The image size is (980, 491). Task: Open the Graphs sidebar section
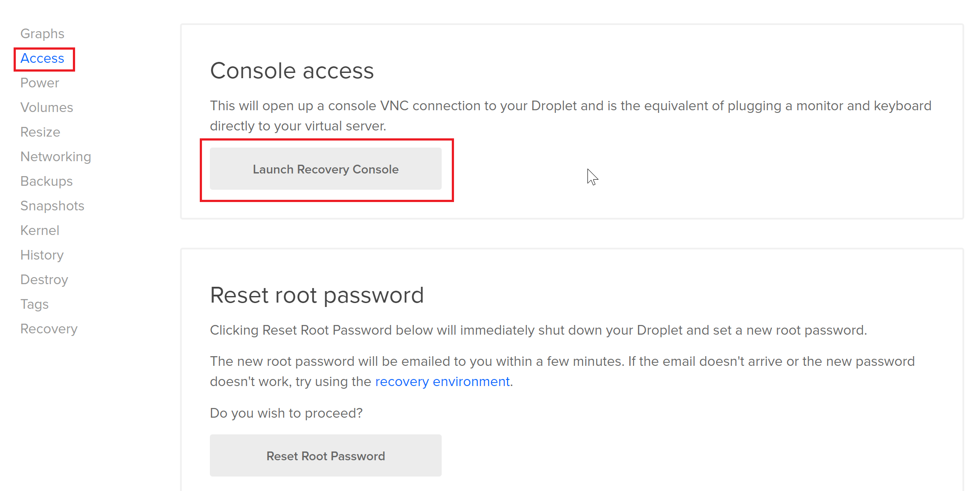pyautogui.click(x=42, y=33)
